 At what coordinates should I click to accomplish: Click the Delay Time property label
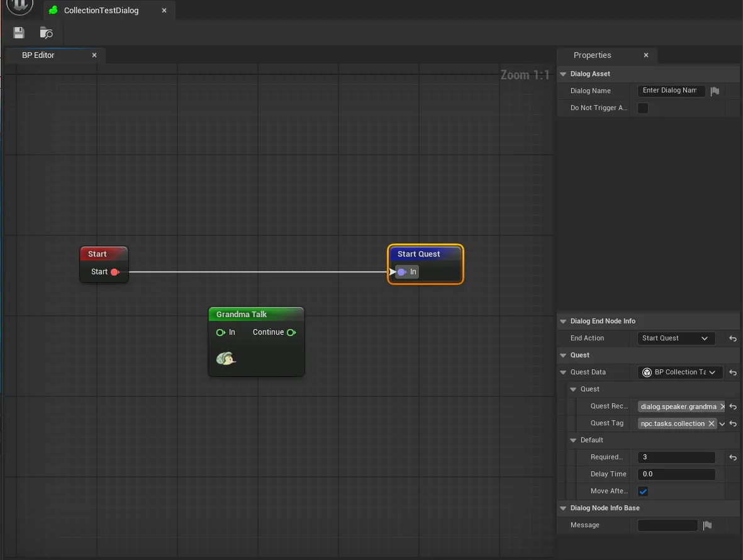tap(608, 474)
